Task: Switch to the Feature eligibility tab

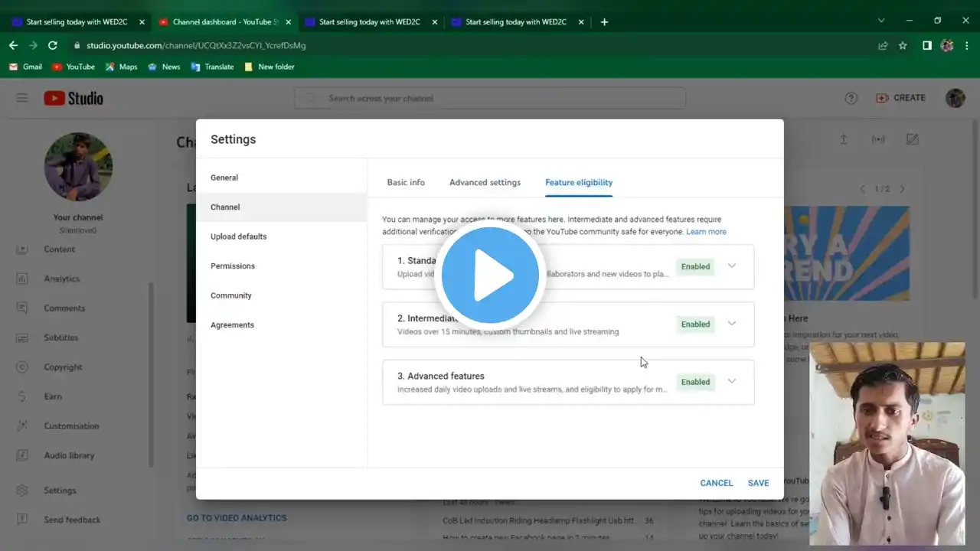Action: click(579, 182)
